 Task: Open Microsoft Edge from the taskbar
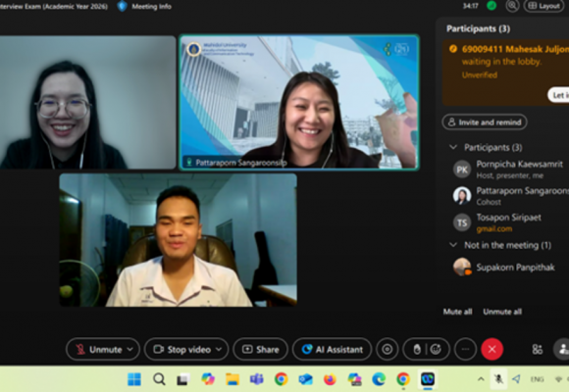pyautogui.click(x=379, y=379)
